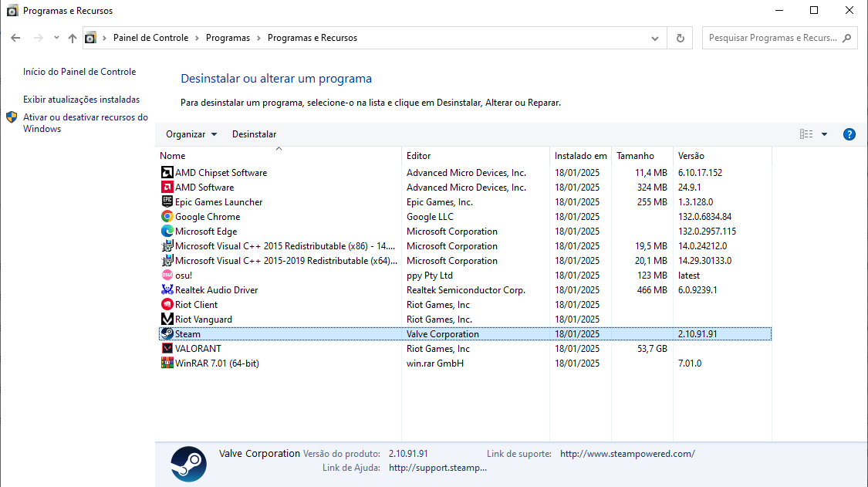
Task: Click the change view layout icon
Action: (806, 134)
